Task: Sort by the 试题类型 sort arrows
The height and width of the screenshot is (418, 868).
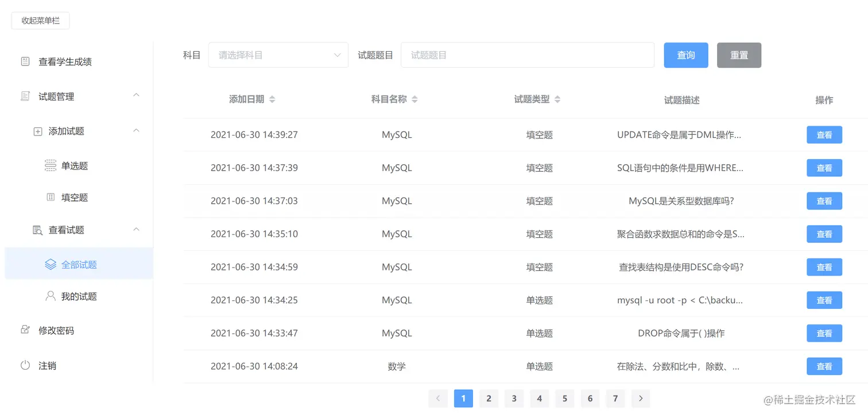Action: [557, 99]
